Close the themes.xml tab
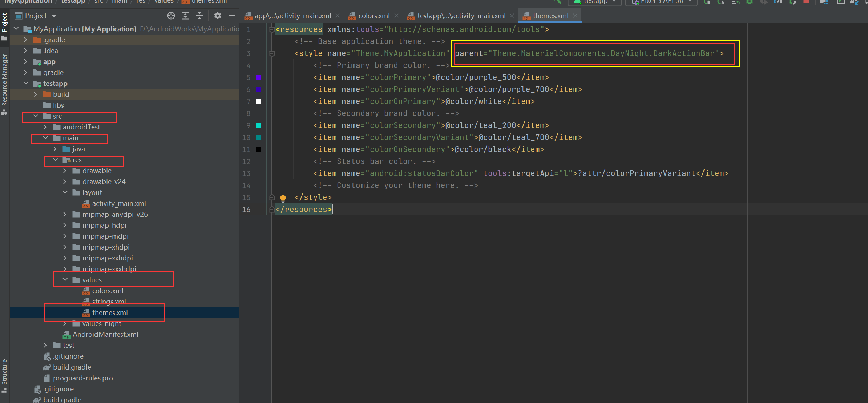The width and height of the screenshot is (868, 403). (x=575, y=16)
